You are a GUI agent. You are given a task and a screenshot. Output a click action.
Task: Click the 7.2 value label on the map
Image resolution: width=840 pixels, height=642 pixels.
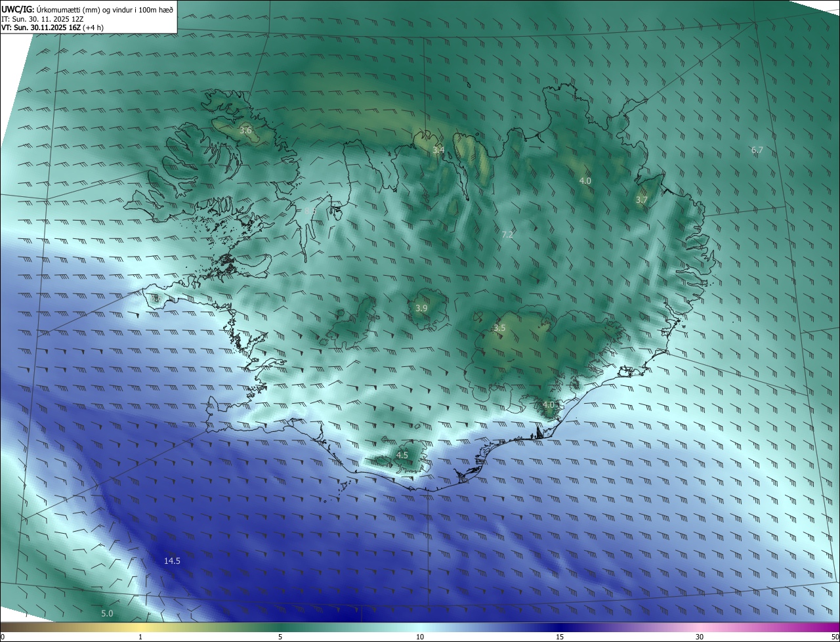[507, 234]
